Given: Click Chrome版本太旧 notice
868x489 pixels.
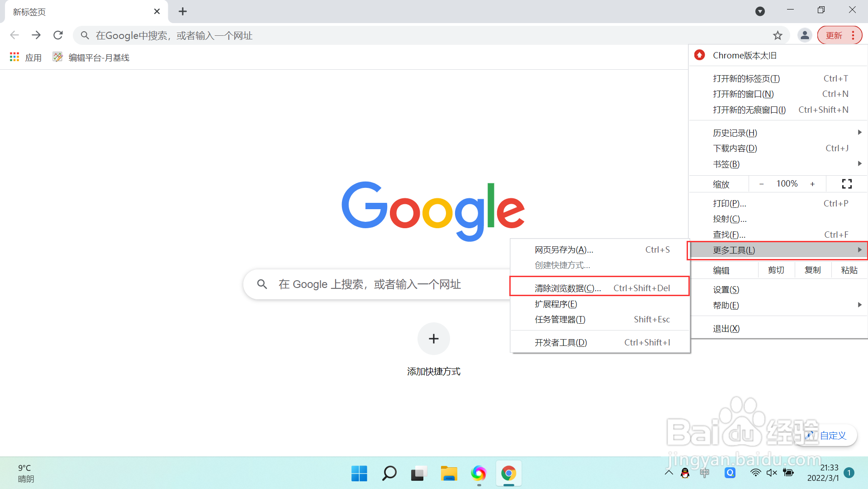Looking at the screenshot, I should (x=778, y=56).
